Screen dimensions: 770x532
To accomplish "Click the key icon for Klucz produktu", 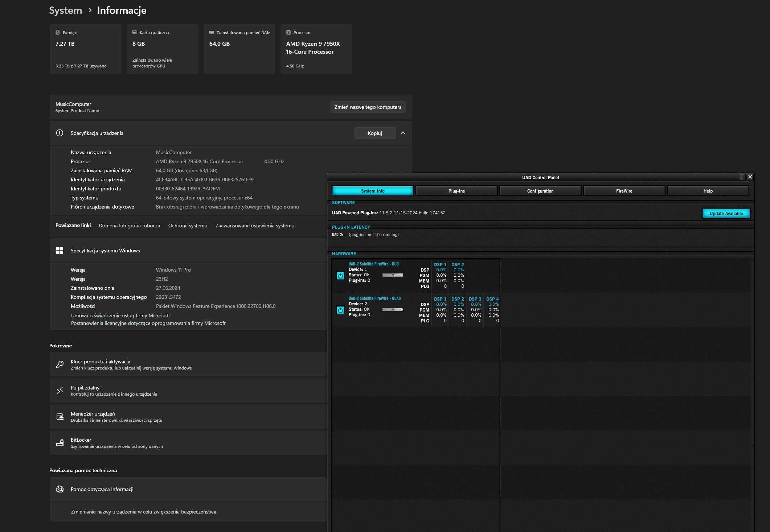I will 60,364.
